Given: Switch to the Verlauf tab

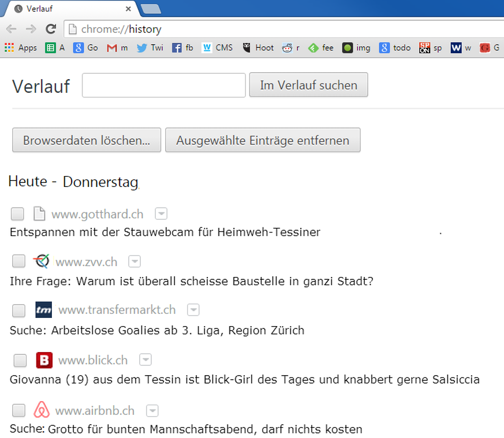Looking at the screenshot, I should click(69, 9).
